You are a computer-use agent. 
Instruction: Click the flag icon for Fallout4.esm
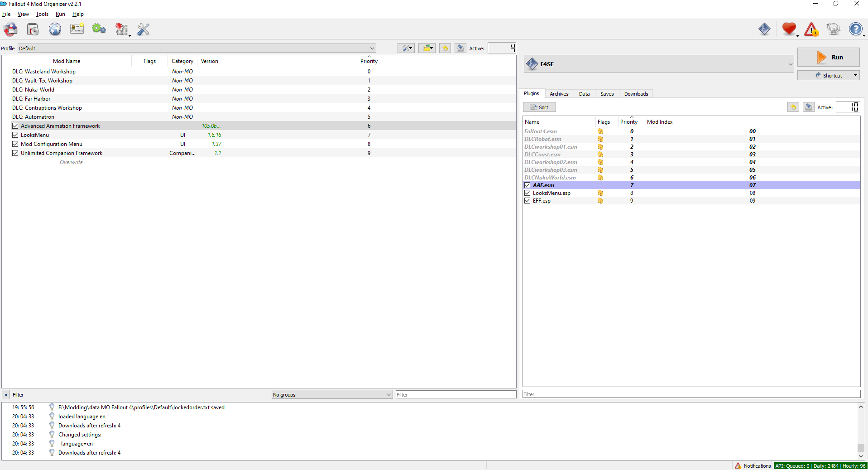point(600,131)
